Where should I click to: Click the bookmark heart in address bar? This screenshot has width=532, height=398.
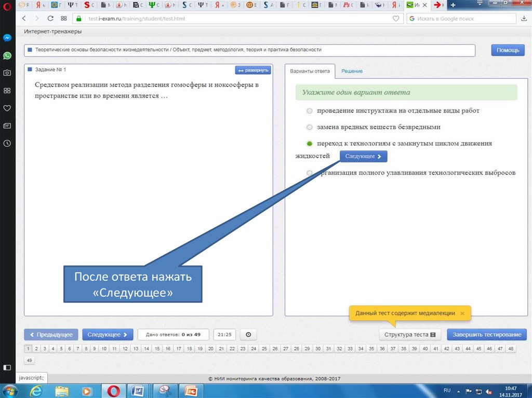point(396,18)
